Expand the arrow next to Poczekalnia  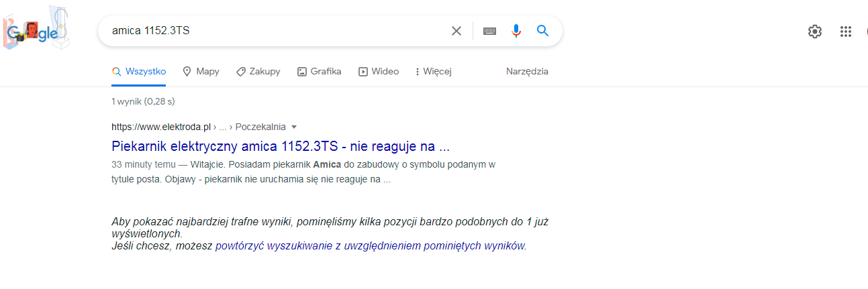(x=294, y=127)
